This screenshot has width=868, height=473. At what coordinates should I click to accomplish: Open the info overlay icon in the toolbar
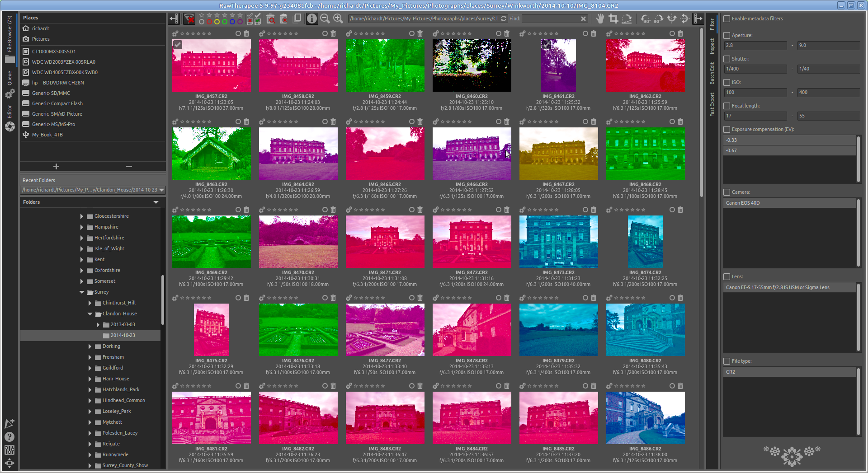pyautogui.click(x=311, y=19)
